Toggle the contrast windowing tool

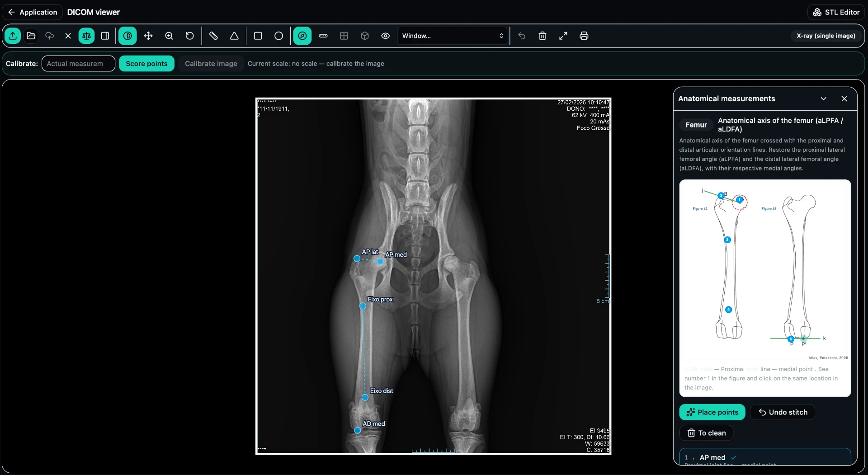click(127, 36)
